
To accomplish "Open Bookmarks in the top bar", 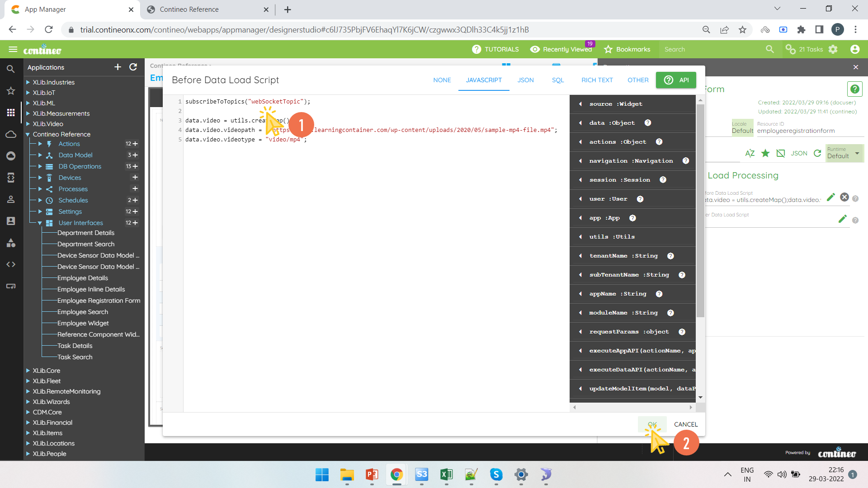I will [x=627, y=49].
